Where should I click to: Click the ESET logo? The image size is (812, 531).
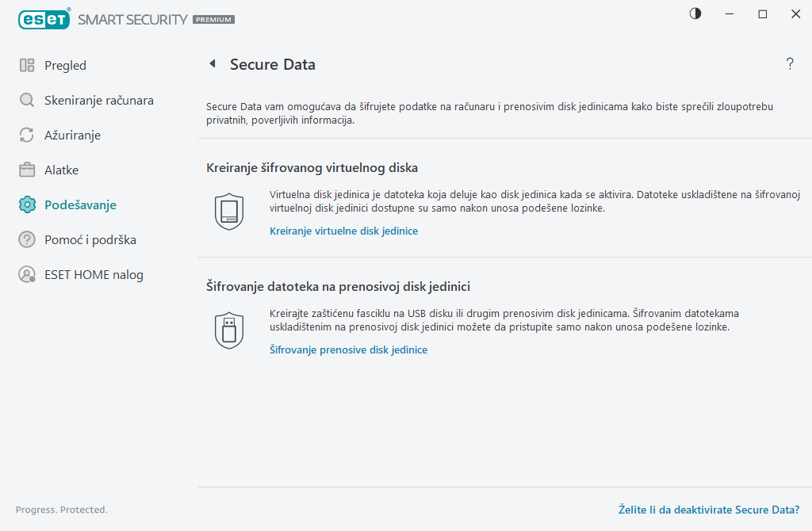pos(44,18)
